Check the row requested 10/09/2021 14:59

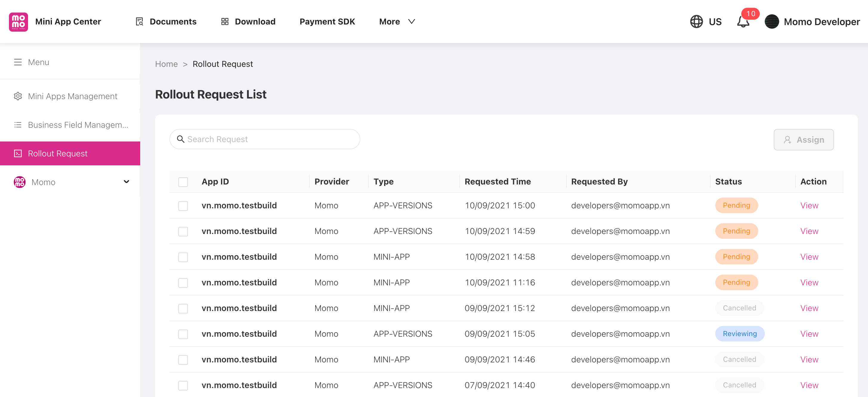tap(183, 231)
